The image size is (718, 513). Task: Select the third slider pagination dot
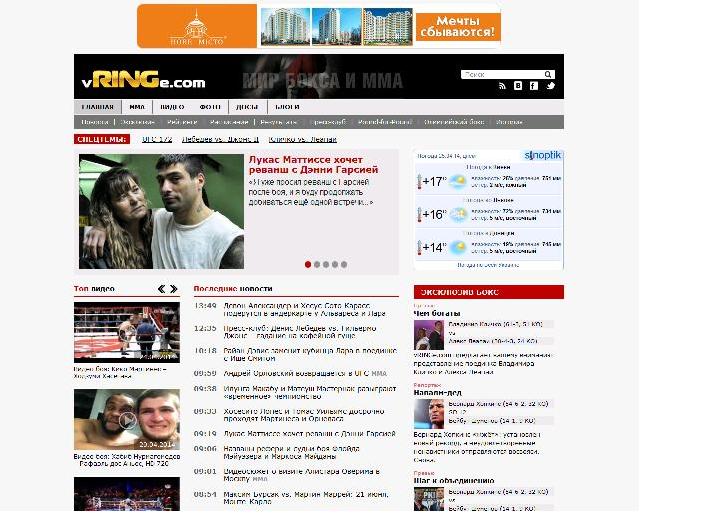click(x=326, y=265)
